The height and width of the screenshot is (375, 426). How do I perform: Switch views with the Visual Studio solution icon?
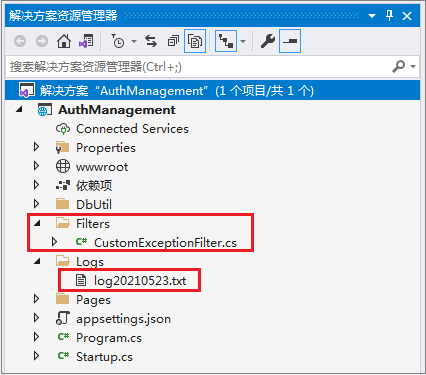tap(86, 41)
